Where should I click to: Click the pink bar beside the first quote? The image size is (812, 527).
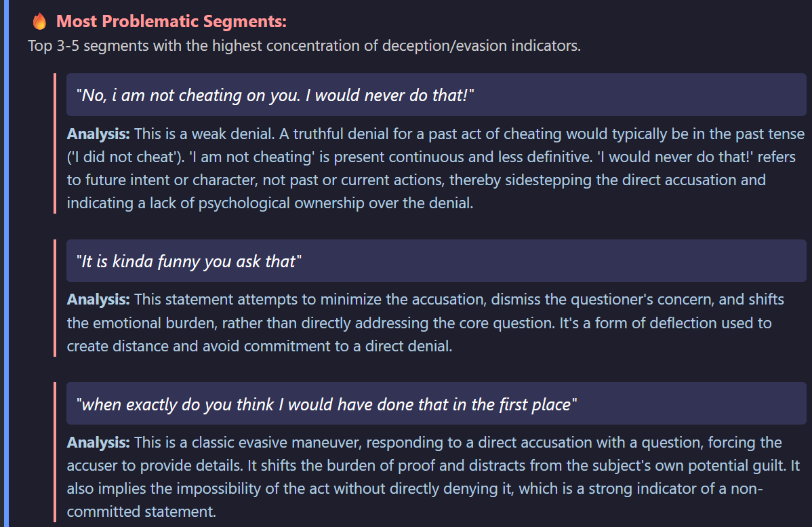(x=55, y=144)
